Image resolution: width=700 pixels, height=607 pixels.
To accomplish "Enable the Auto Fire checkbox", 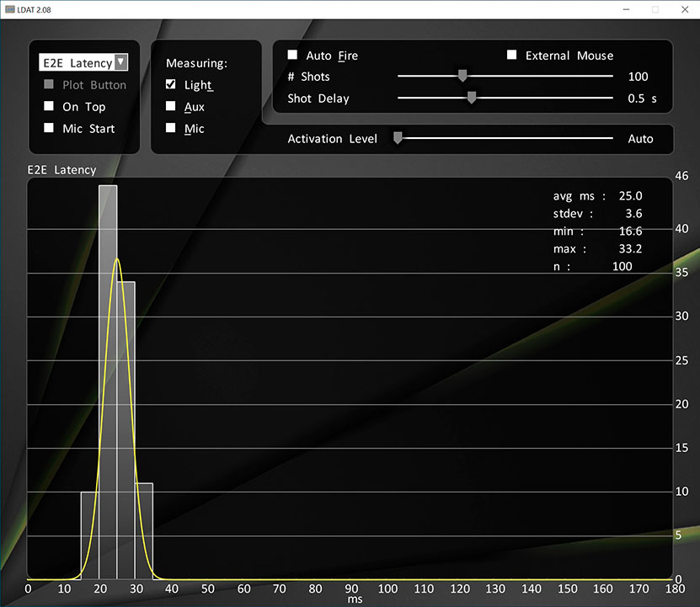I will [292, 55].
